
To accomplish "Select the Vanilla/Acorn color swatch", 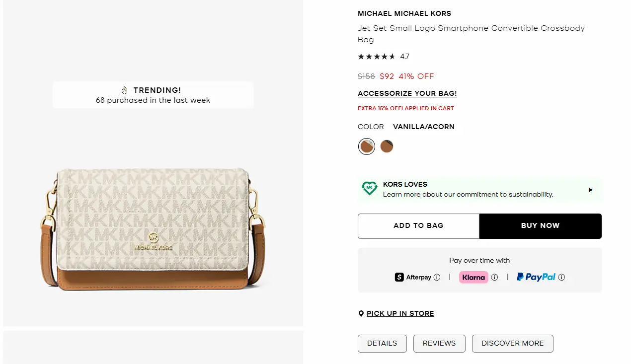I will [366, 146].
